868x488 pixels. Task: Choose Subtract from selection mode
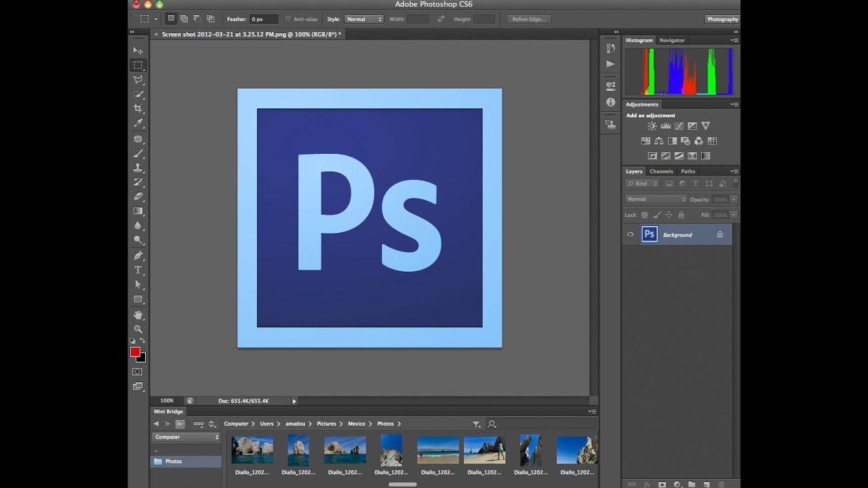(197, 19)
